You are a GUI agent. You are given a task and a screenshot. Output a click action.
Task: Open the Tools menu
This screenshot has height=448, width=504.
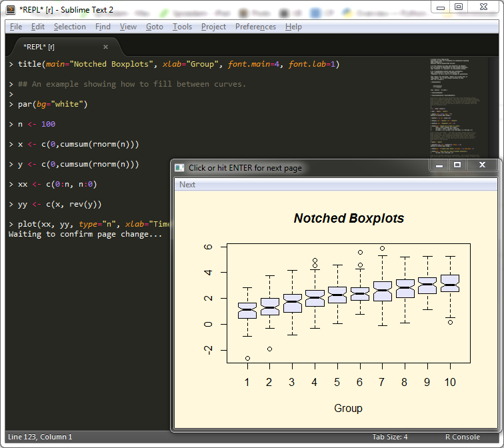[x=182, y=27]
